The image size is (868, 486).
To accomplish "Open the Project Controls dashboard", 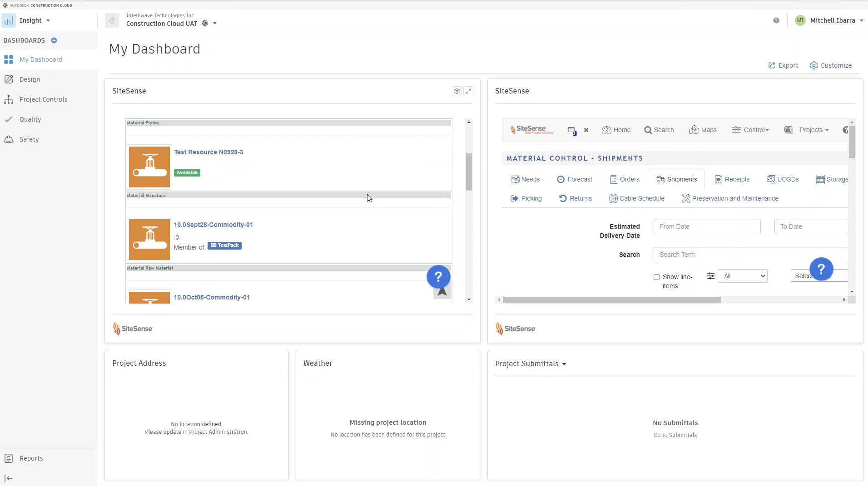I will click(49, 99).
